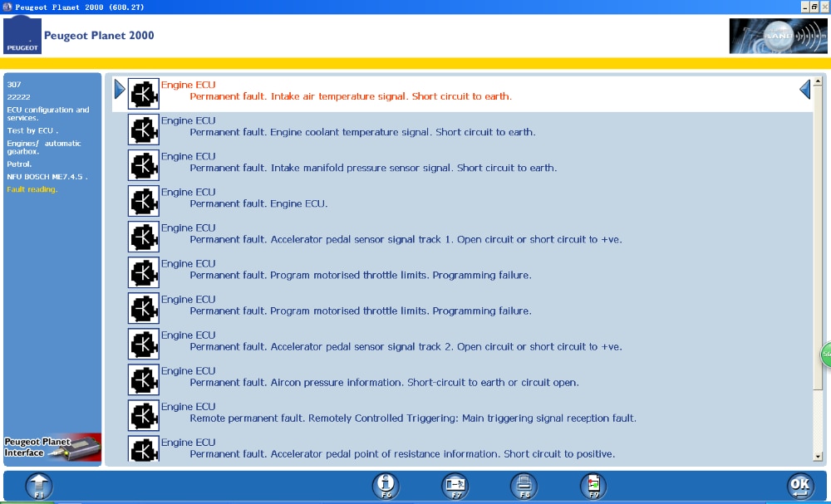The image size is (831, 504).
Task: Click the F7 function icon
Action: click(455, 486)
